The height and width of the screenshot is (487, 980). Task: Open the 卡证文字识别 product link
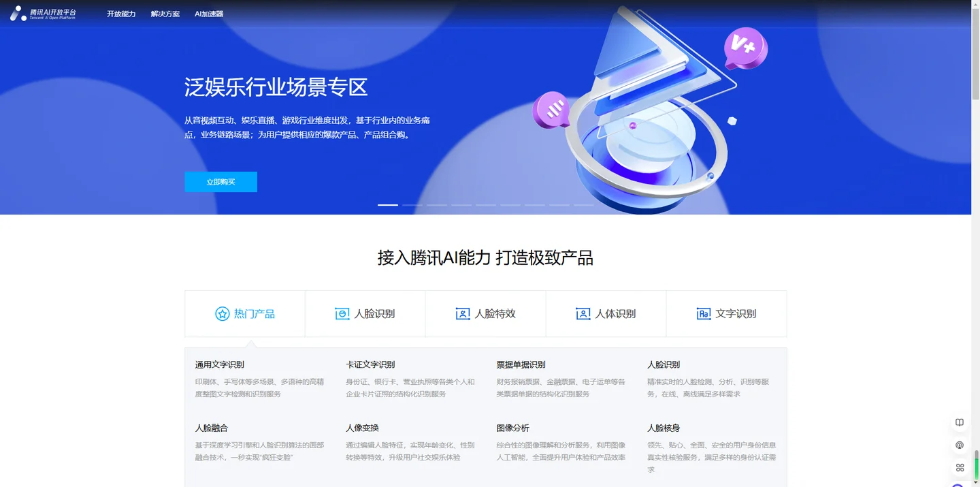[370, 365]
